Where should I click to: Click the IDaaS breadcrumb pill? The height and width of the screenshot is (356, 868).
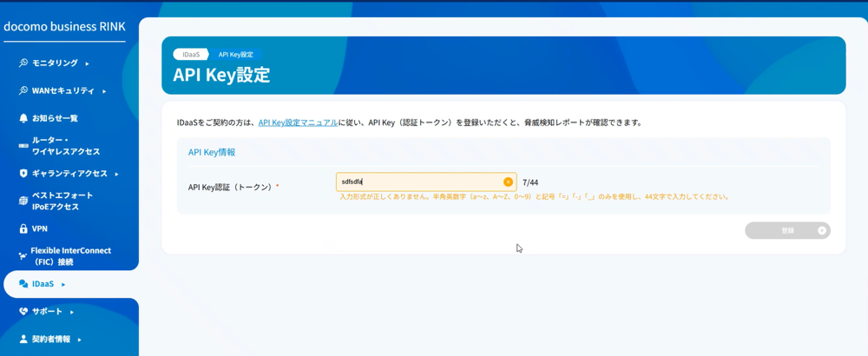(x=190, y=55)
